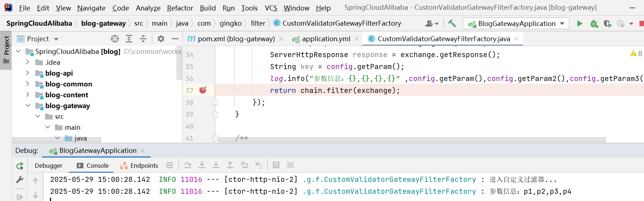This screenshot has height=201, width=644.
Task: Click the Trace Current Stream Chain icon
Action: point(290,165)
